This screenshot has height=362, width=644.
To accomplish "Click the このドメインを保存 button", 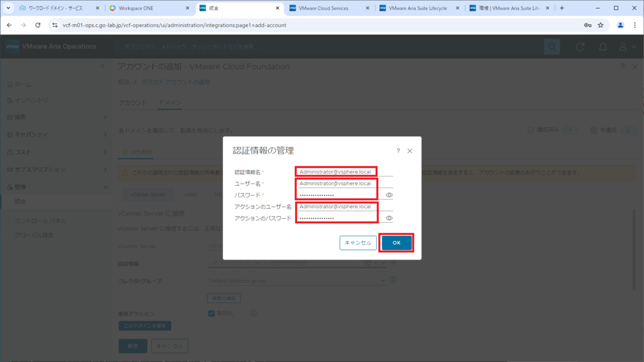I will 145,326.
